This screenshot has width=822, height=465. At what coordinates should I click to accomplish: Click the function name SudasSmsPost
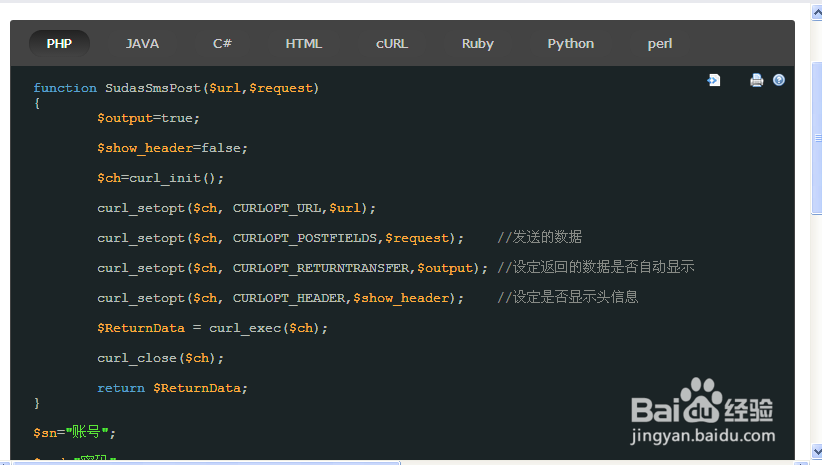153,88
